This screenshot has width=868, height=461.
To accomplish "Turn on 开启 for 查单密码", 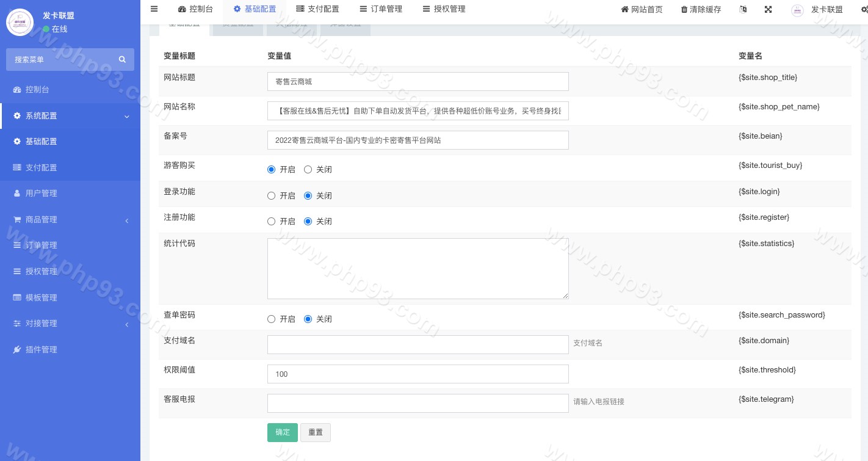I will click(272, 319).
